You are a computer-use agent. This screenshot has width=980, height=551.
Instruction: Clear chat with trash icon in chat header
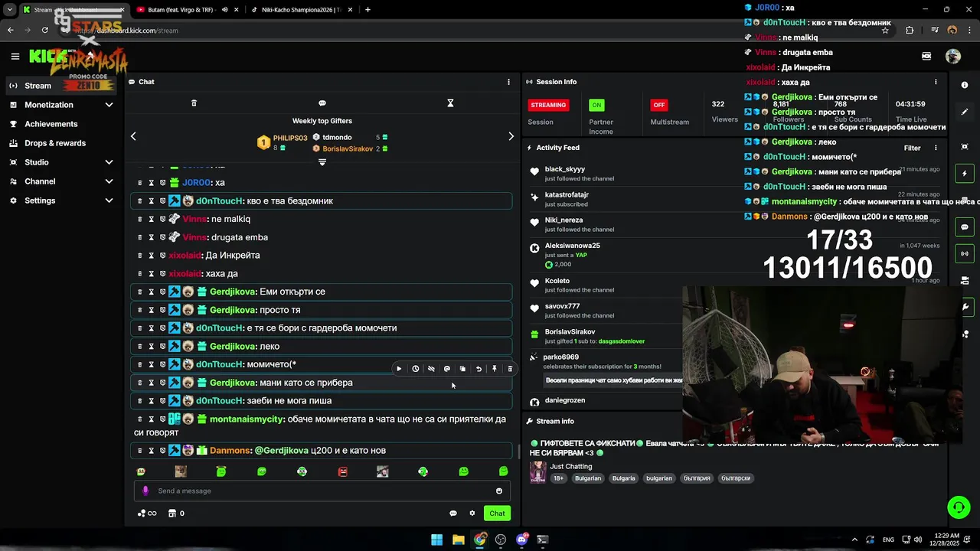point(194,103)
